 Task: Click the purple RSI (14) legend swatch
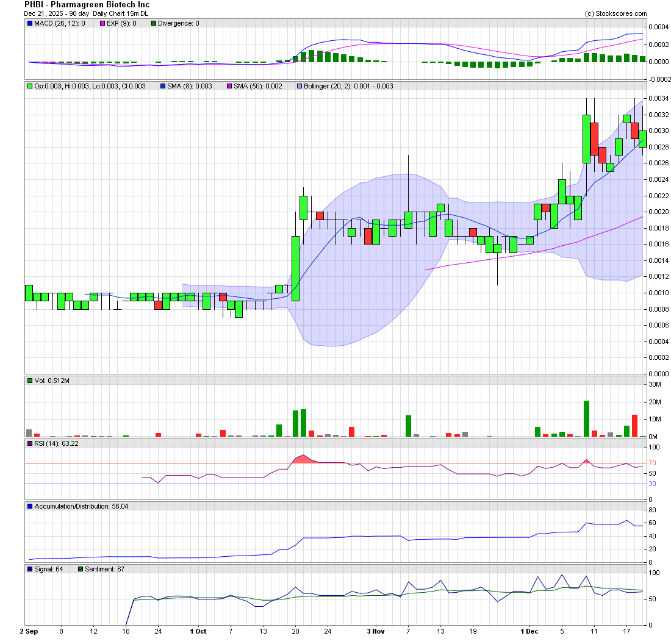(x=30, y=444)
